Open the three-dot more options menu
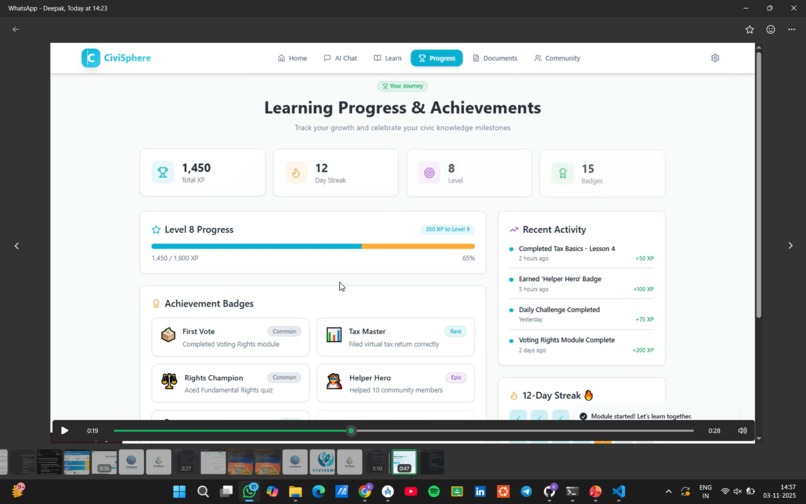The height and width of the screenshot is (504, 806). click(792, 29)
